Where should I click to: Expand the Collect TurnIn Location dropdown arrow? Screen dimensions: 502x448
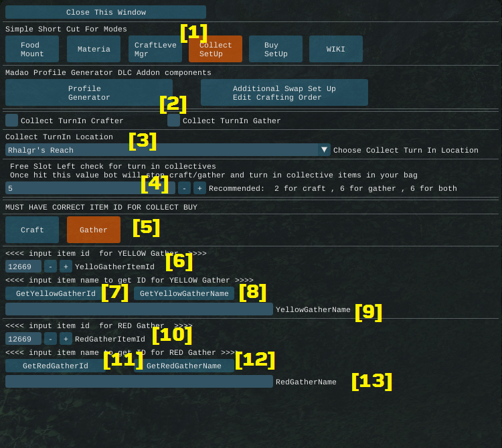(x=324, y=150)
